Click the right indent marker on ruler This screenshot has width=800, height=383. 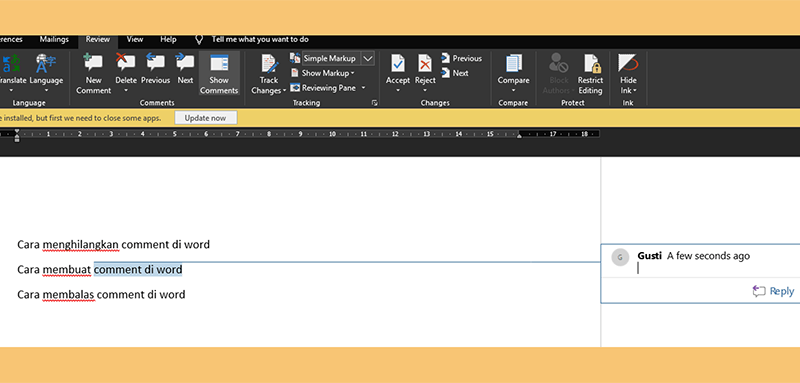tap(519, 137)
